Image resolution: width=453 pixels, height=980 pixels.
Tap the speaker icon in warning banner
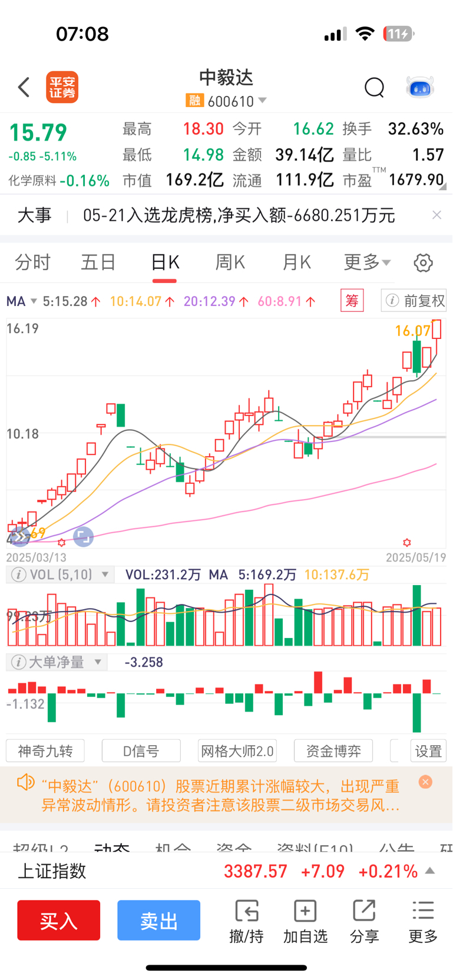25,783
